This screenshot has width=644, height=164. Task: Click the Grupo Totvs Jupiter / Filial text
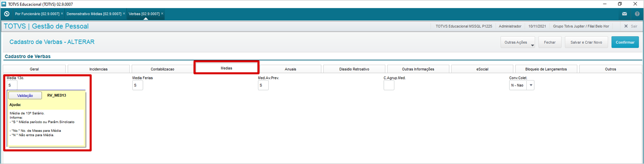(581, 26)
